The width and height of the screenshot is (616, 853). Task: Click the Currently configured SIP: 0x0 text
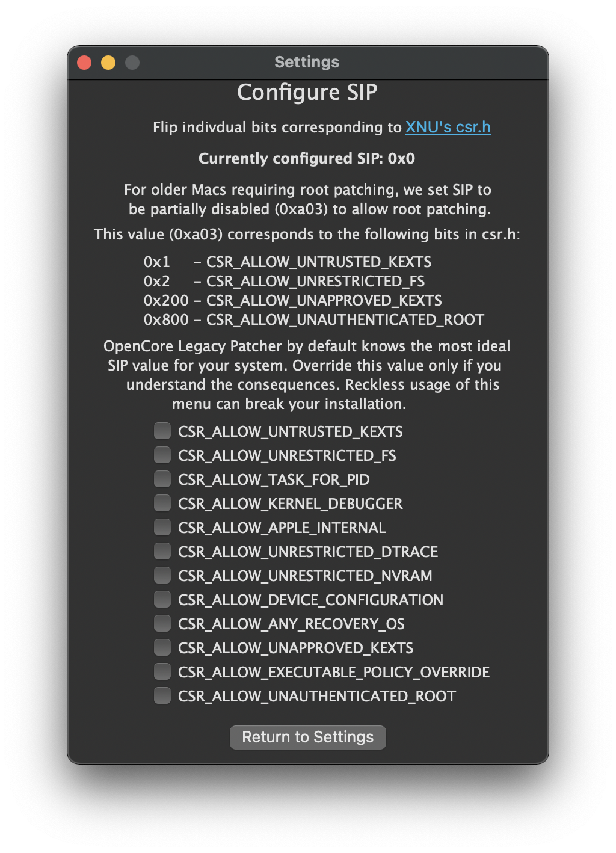307,159
